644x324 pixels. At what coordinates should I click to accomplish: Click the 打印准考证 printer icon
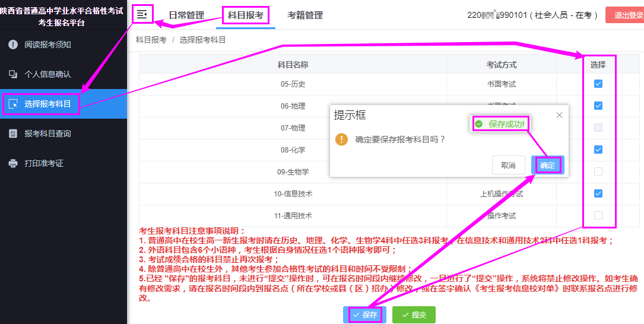[x=13, y=163]
